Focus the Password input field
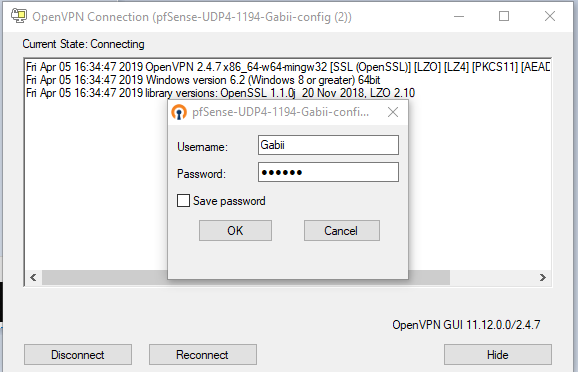The height and width of the screenshot is (372, 578). tap(328, 172)
